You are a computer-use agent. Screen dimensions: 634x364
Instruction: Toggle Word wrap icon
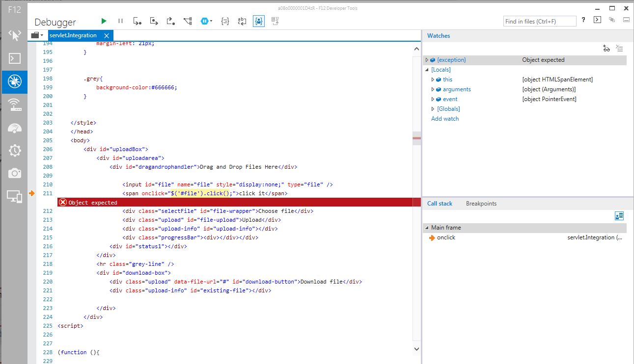tap(242, 21)
